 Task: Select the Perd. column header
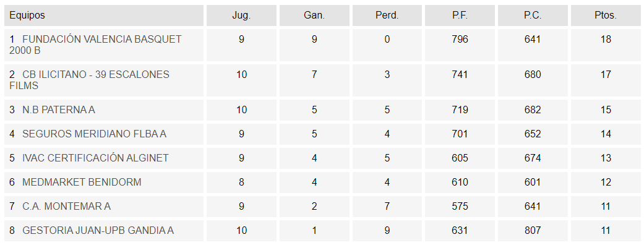(x=387, y=15)
